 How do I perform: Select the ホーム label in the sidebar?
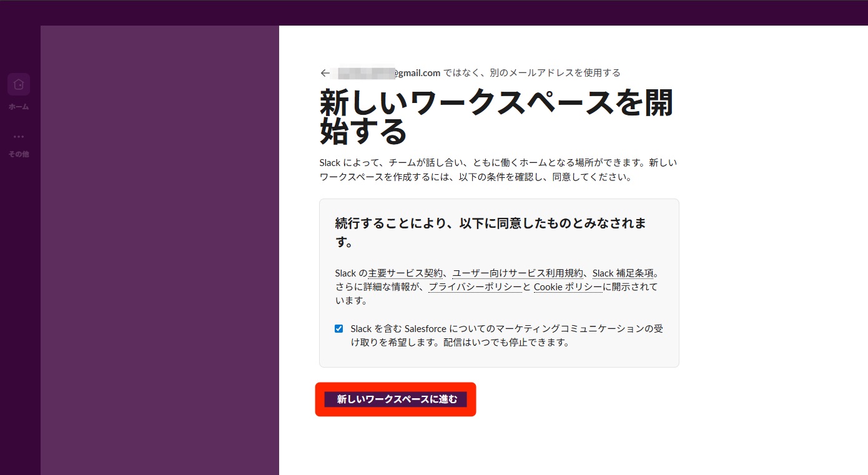(19, 107)
